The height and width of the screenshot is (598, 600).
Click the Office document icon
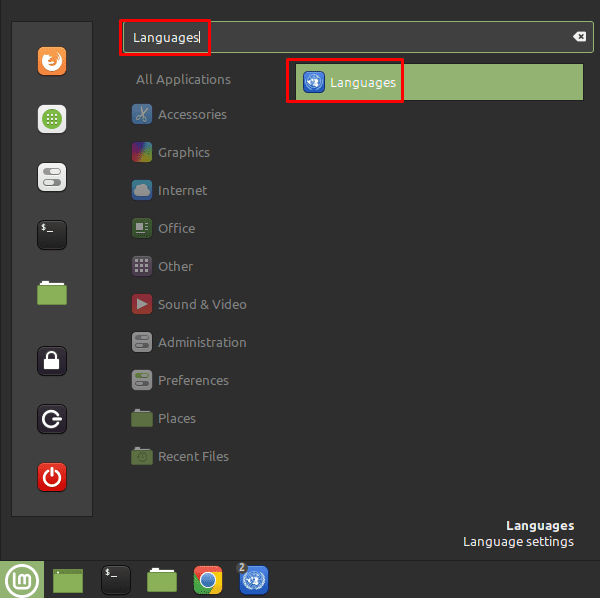click(142, 228)
